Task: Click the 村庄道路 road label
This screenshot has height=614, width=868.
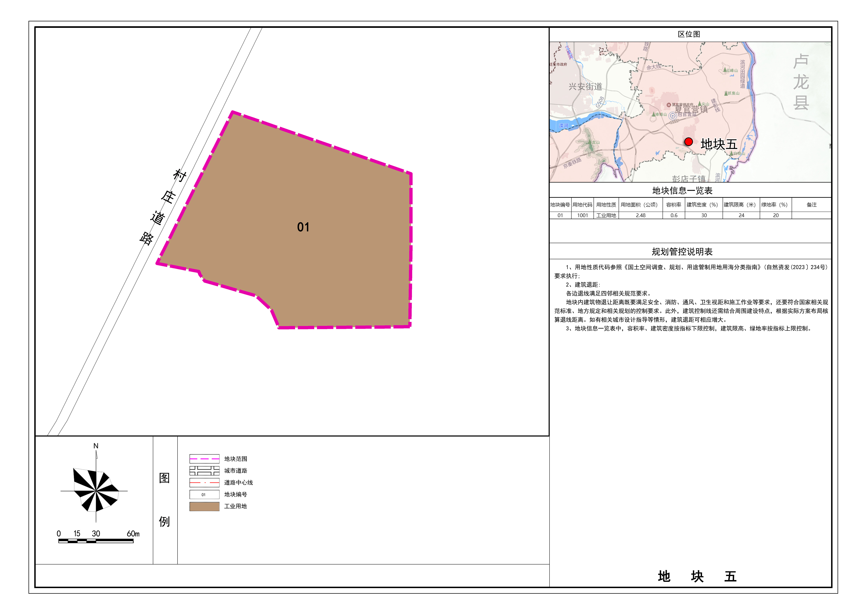Action: pyautogui.click(x=163, y=207)
